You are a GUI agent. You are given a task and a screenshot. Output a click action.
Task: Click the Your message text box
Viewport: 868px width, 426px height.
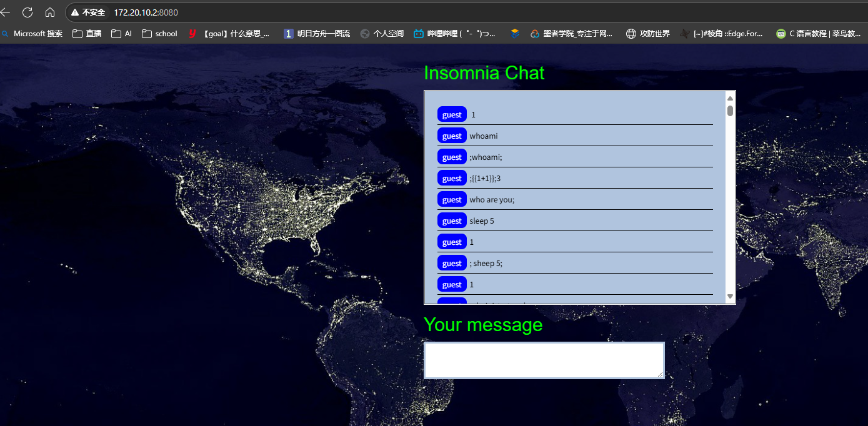click(544, 360)
